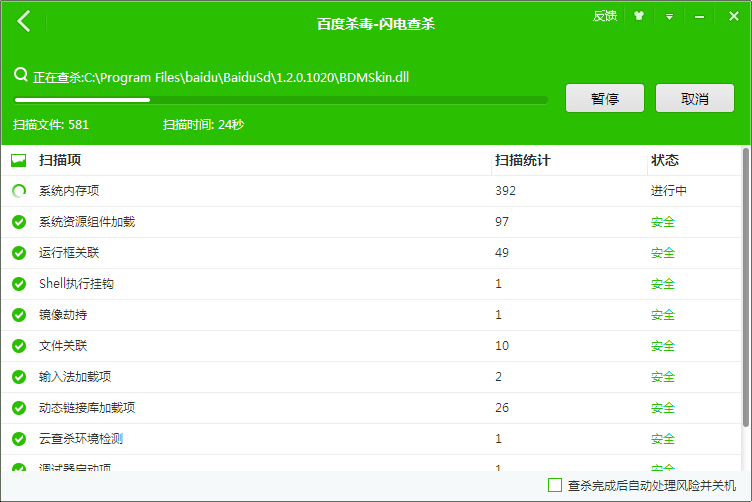
Task: Minimize the 百度杀毒 window
Action: [699, 17]
